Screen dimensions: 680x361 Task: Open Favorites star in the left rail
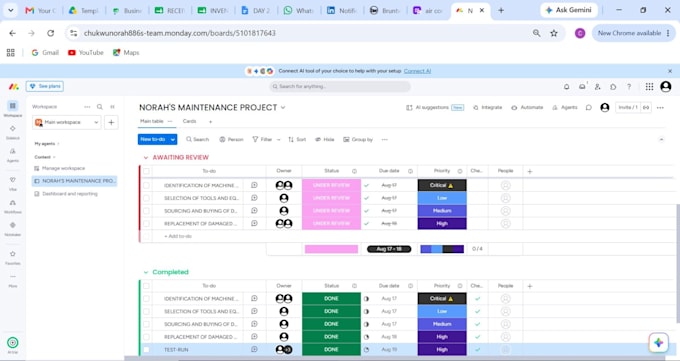coord(13,257)
